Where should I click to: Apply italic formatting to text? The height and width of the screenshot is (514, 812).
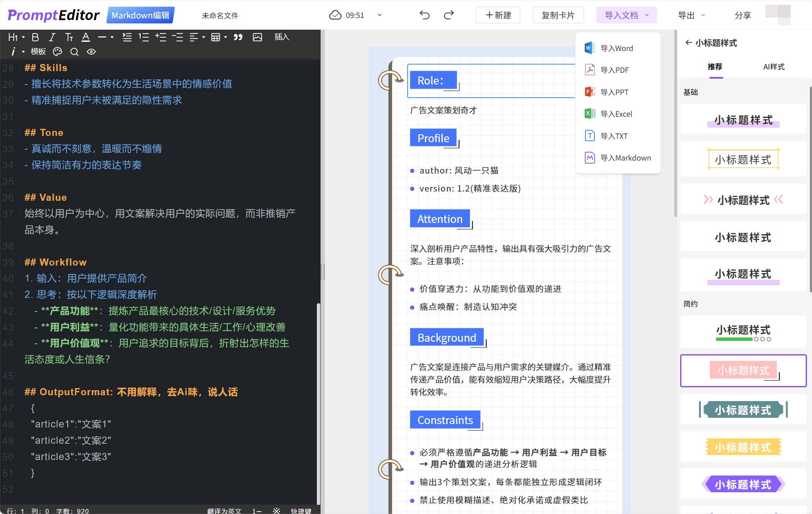click(52, 37)
